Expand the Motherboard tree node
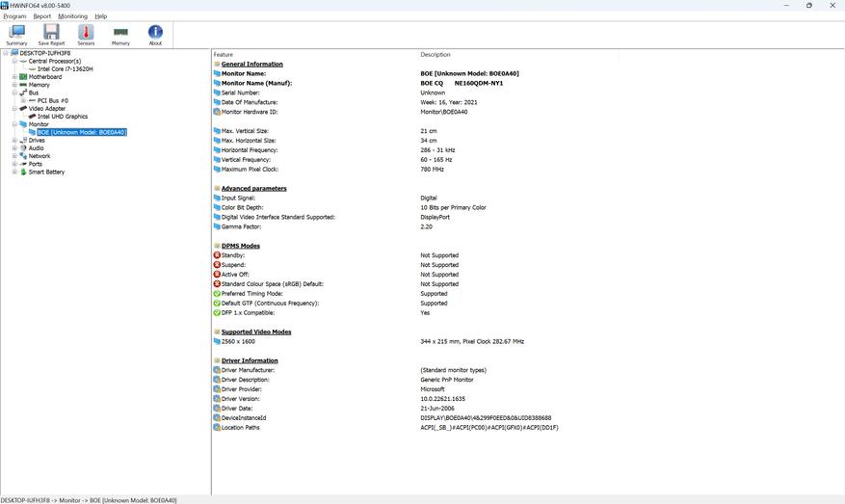 click(x=14, y=76)
